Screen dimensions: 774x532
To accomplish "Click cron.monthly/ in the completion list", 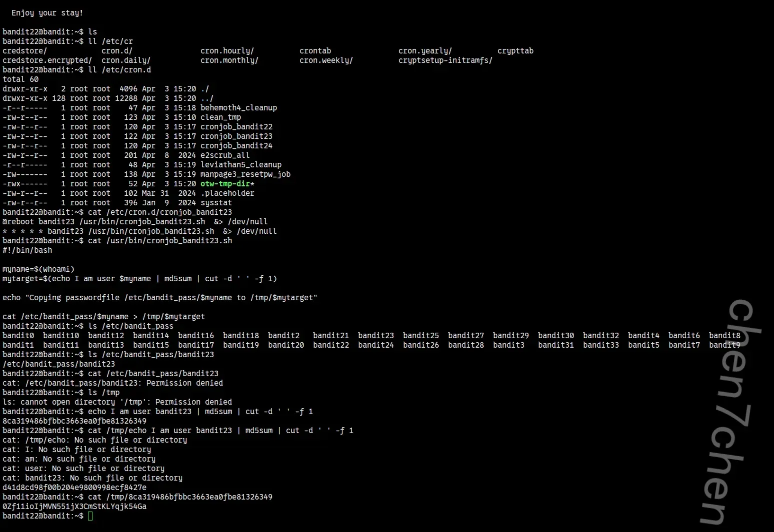I will (229, 60).
